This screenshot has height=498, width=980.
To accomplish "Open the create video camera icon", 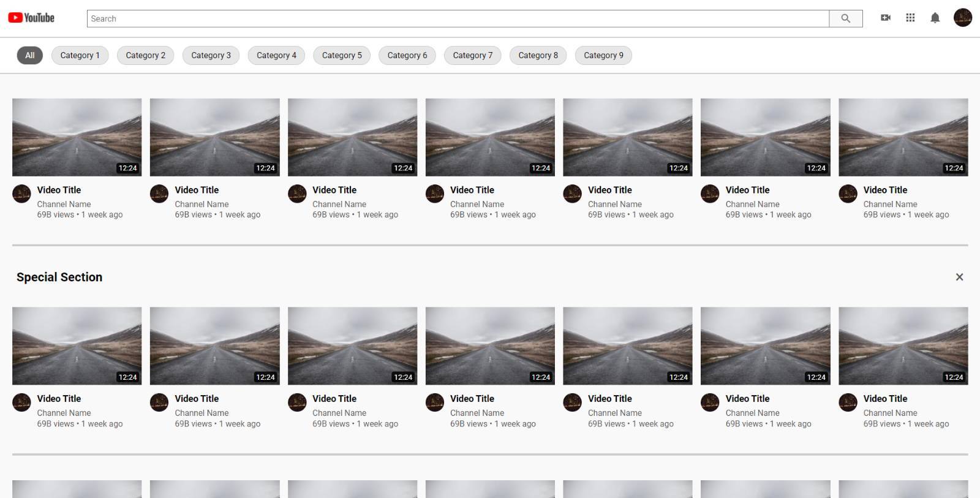I will pyautogui.click(x=885, y=18).
